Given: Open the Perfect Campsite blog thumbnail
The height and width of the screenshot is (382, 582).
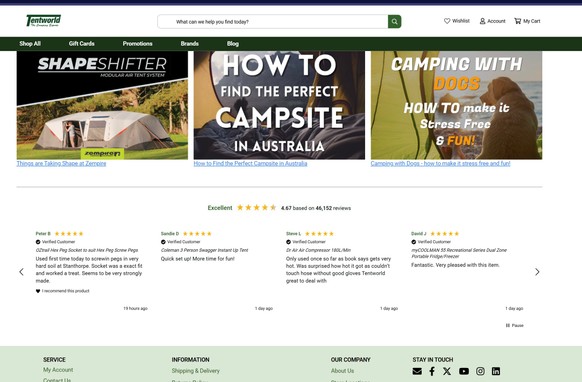Looking at the screenshot, I should 279,105.
